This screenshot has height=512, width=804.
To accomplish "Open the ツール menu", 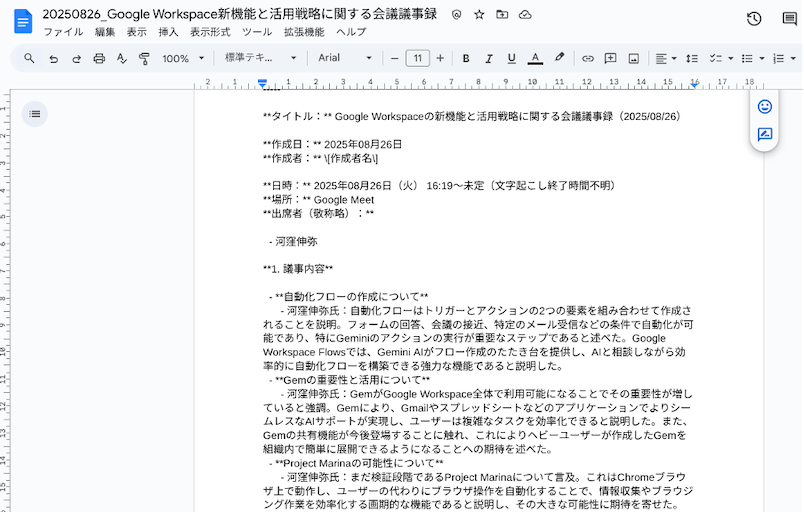I will pos(257,32).
